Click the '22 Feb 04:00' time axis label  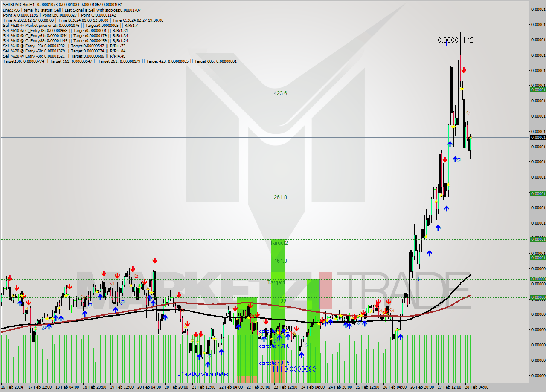pos(231,387)
